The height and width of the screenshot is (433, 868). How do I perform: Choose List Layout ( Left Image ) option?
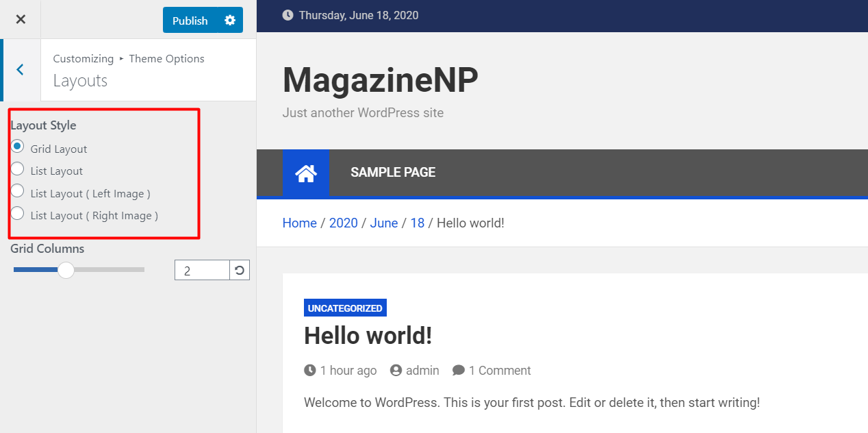(18, 190)
